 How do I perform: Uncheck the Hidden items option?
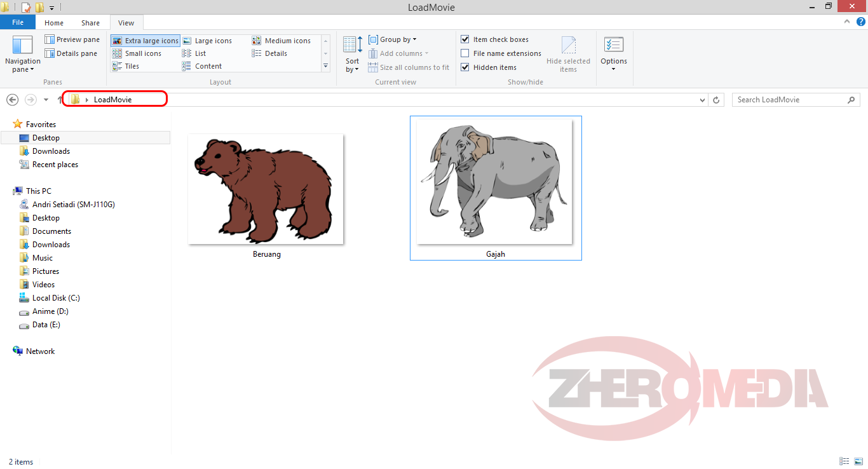pos(465,67)
